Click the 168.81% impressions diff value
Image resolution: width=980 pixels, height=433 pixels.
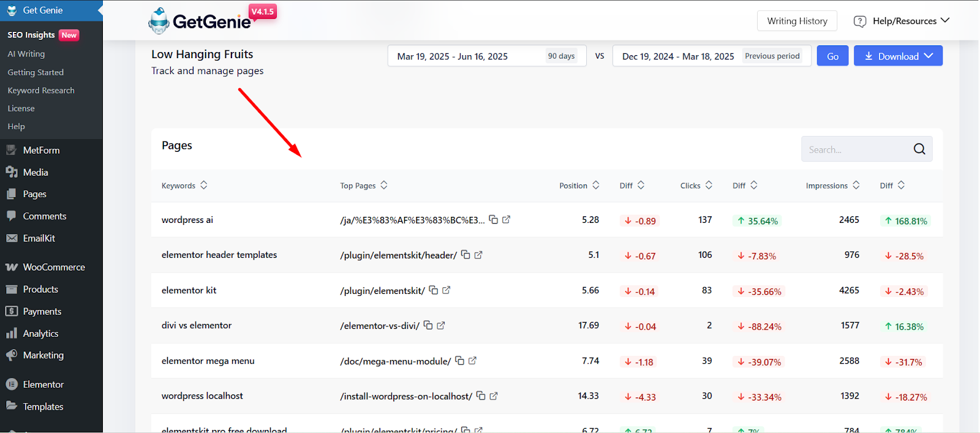(905, 220)
